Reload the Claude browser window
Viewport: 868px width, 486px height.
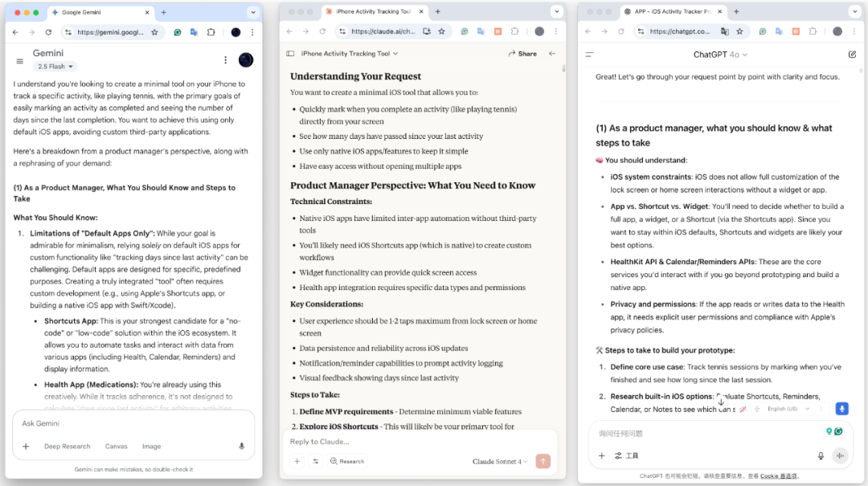point(322,31)
